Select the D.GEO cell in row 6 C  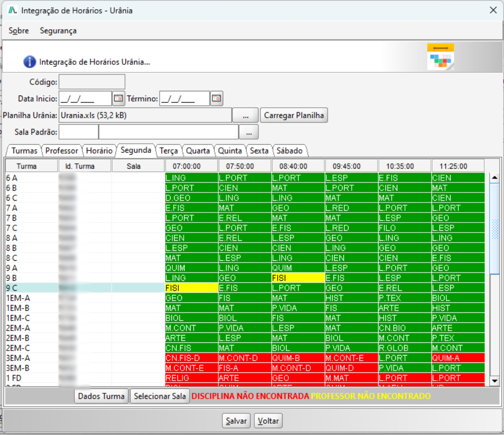(191, 198)
